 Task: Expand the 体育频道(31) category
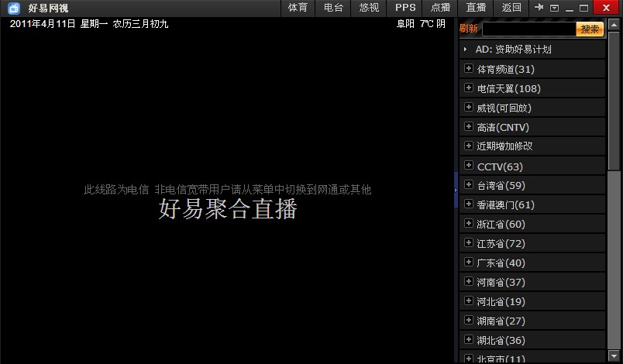pyautogui.click(x=532, y=69)
